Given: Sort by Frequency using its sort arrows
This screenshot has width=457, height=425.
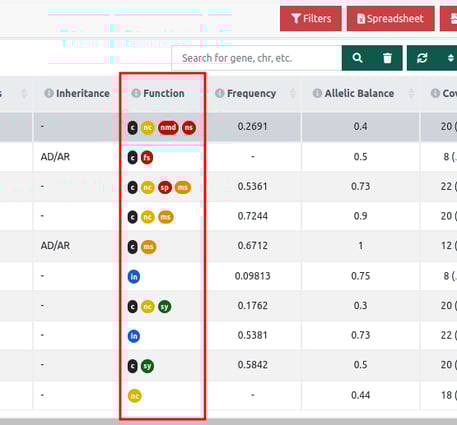Looking at the screenshot, I should (x=293, y=93).
